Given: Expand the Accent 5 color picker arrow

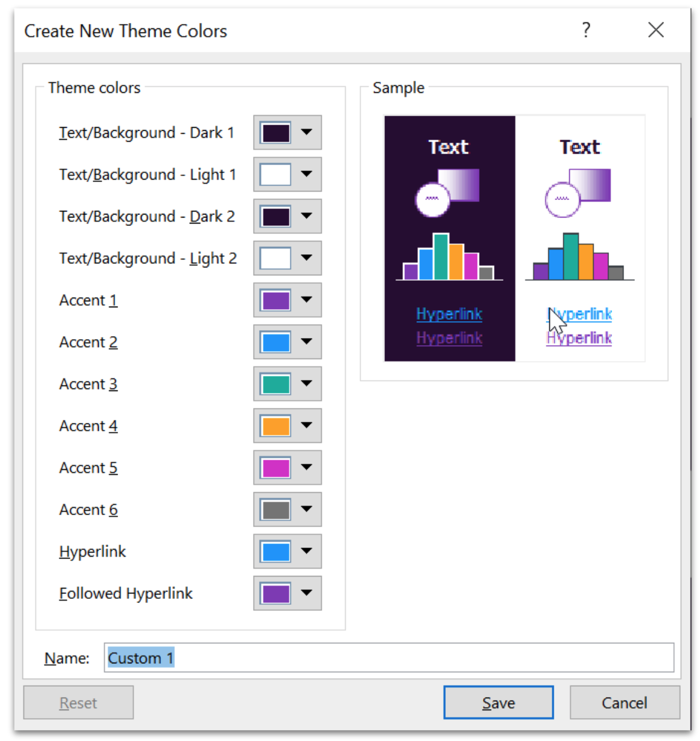Looking at the screenshot, I should coord(307,467).
